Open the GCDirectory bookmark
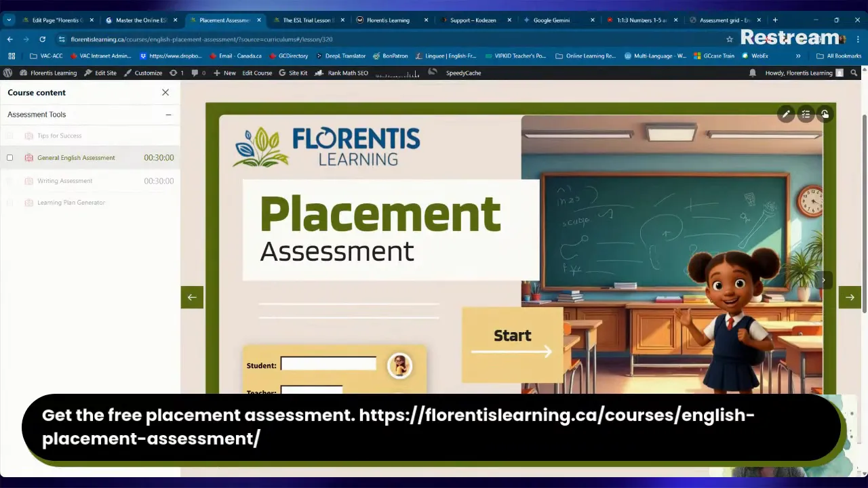The width and height of the screenshot is (868, 488). (288, 56)
